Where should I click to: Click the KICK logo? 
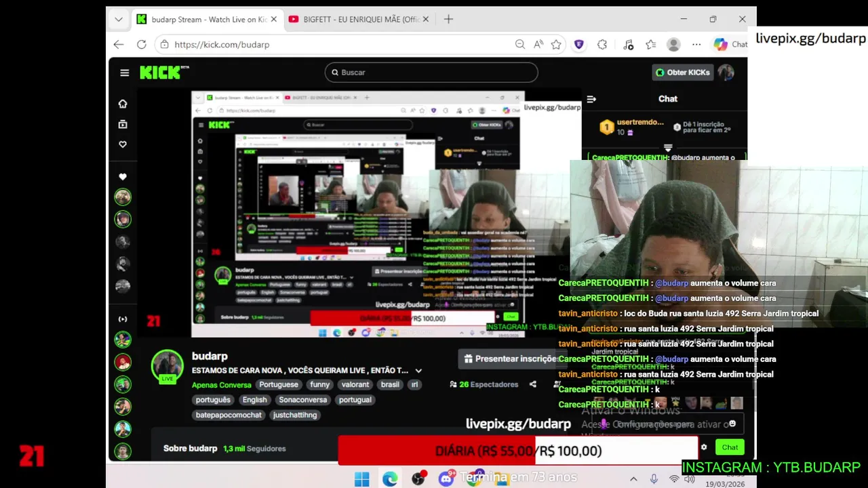coord(164,73)
